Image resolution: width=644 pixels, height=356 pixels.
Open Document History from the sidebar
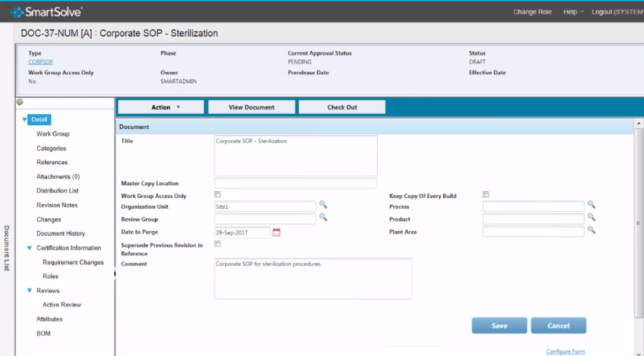pos(60,234)
